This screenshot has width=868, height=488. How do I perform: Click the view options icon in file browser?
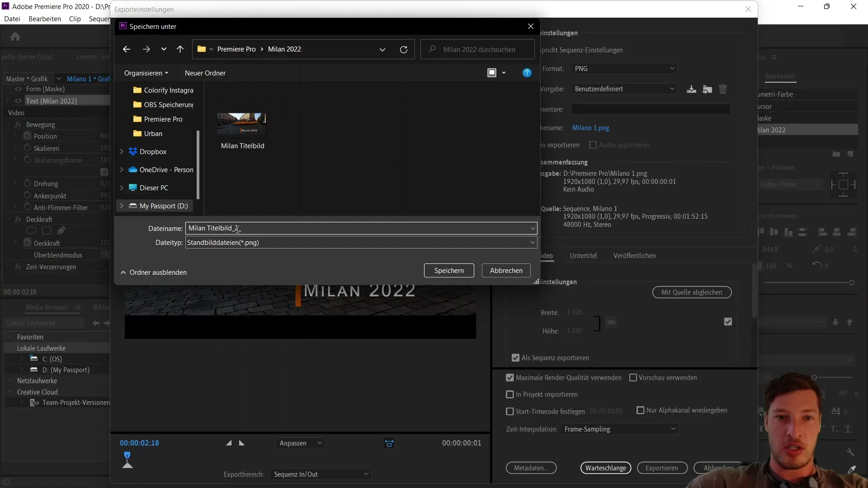pyautogui.click(x=496, y=73)
